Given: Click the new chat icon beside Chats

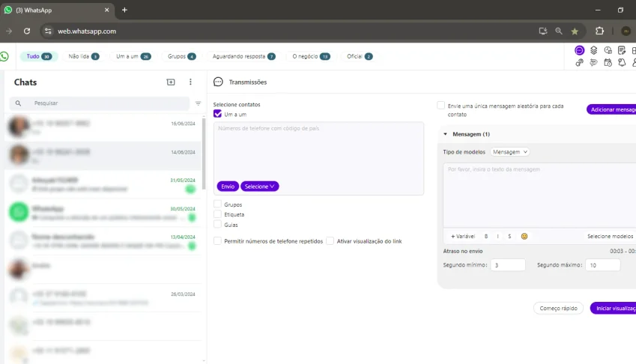Looking at the screenshot, I should pos(171,82).
